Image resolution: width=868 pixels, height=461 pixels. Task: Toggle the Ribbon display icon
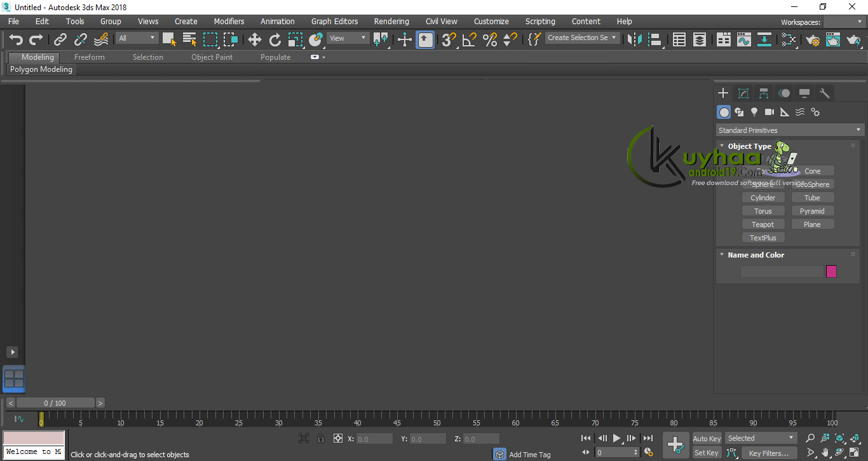coord(724,40)
